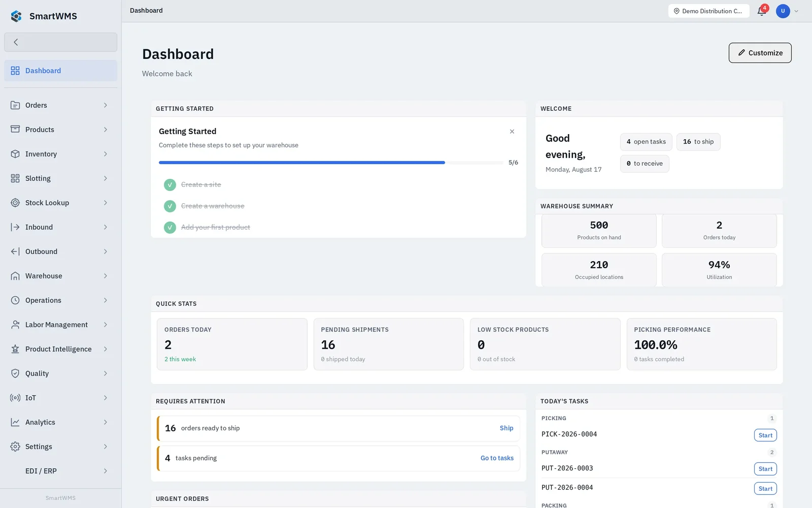Screen dimensions: 812x508
Task: Open the Analytics sidebar menu
Action: 60,422
